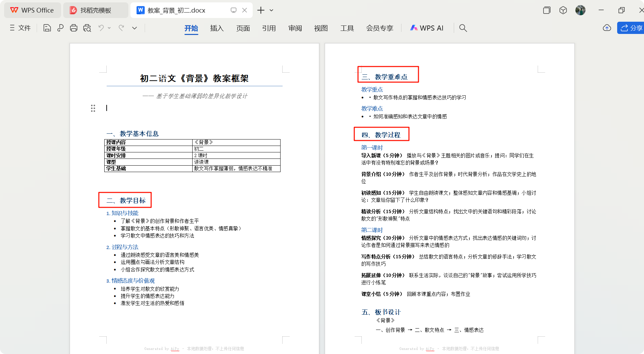
Task: Open the 审阅 ribbon tab
Action: (x=295, y=28)
